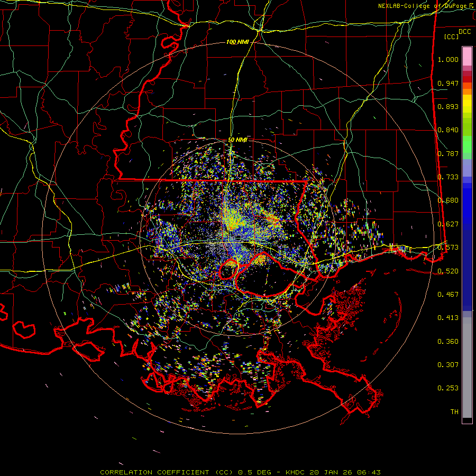Click the 0.413 scale value

[x=448, y=318]
